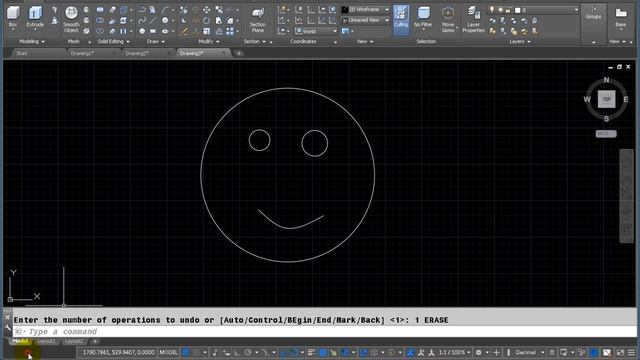The image size is (640, 360).
Task: Open the World coordinate system dropdown
Action: [316, 31]
